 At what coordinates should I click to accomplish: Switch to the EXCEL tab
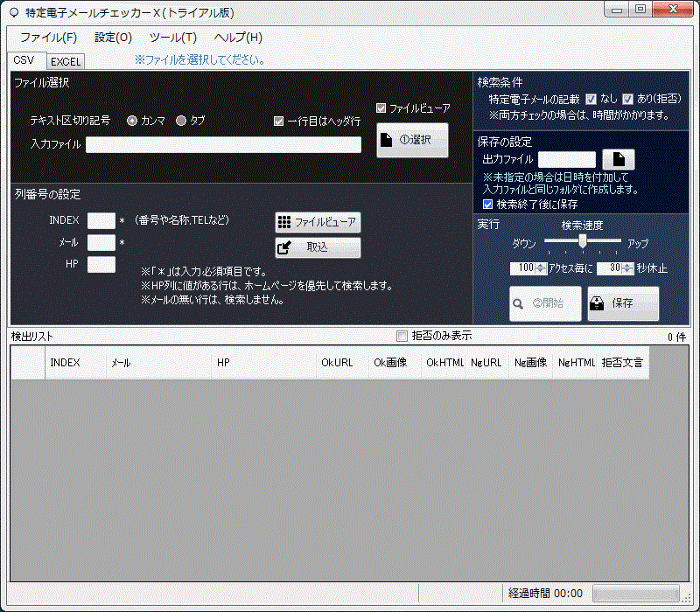(65, 62)
